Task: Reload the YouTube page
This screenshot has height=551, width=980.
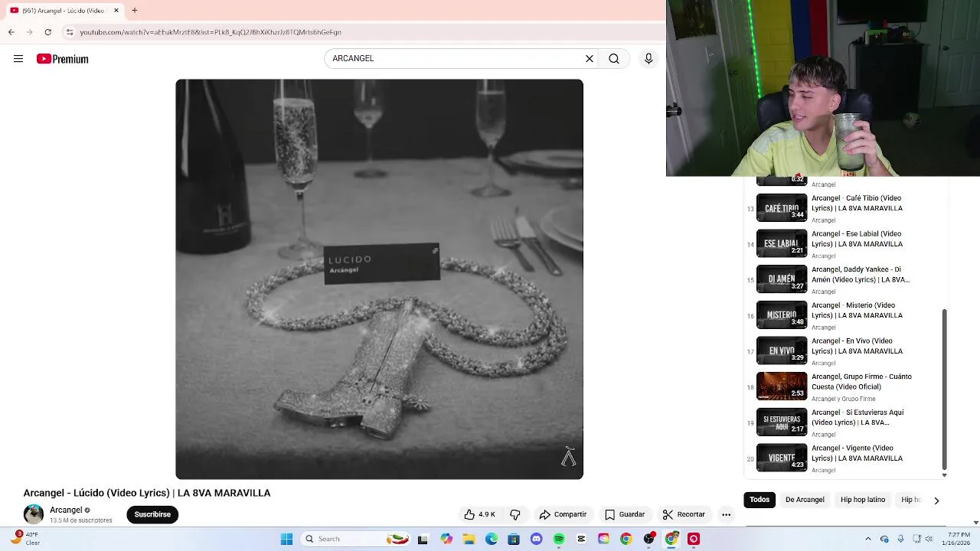Action: (48, 32)
